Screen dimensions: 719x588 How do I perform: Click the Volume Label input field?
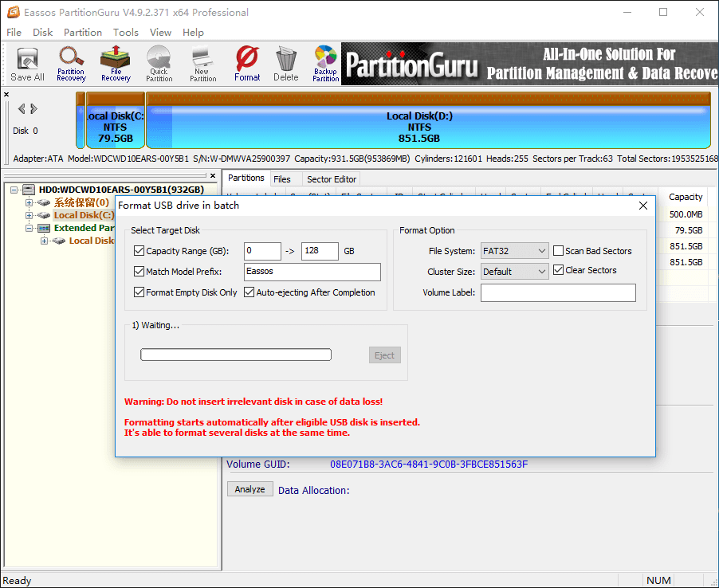click(x=558, y=292)
